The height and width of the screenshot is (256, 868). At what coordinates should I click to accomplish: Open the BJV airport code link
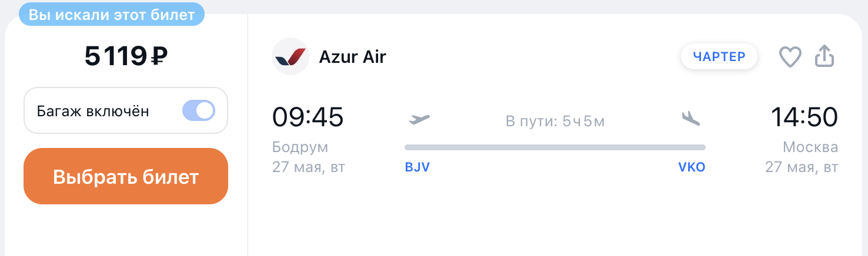(418, 167)
